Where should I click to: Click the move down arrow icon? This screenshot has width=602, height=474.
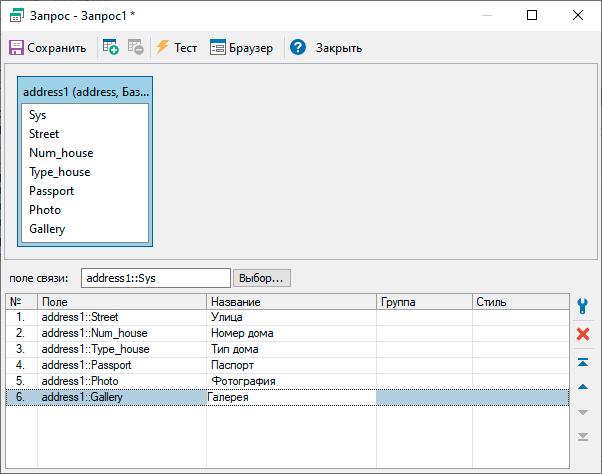(x=583, y=412)
